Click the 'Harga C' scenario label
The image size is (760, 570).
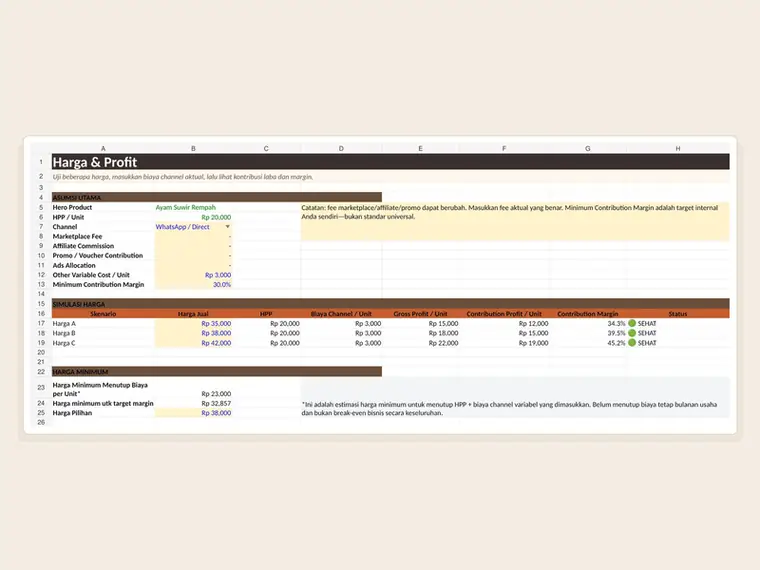point(64,343)
